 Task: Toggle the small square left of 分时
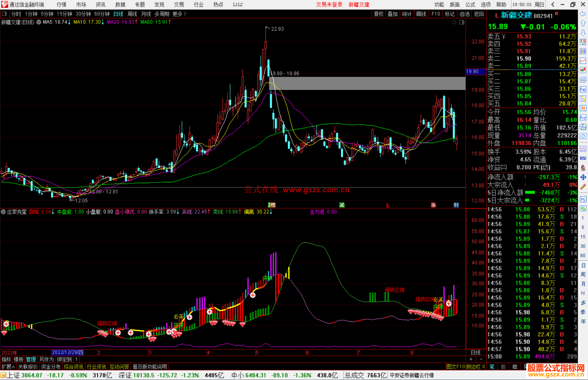[x=5, y=14]
